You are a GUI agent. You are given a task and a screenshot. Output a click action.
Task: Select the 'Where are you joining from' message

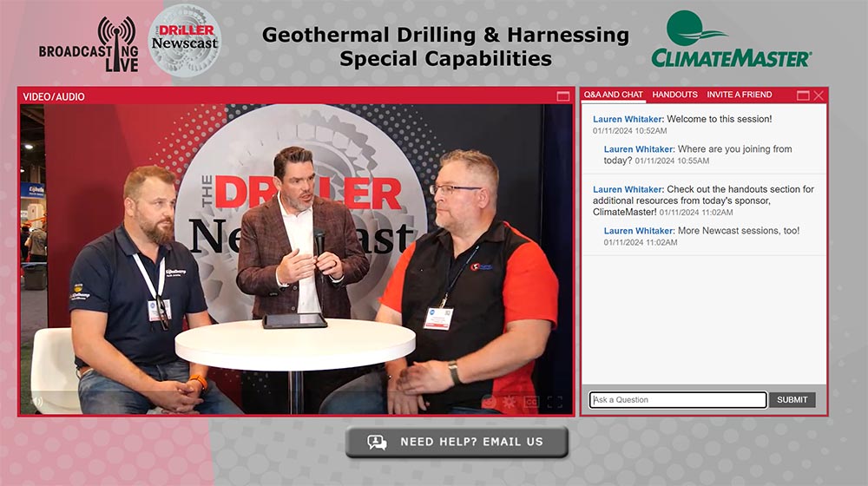point(698,154)
